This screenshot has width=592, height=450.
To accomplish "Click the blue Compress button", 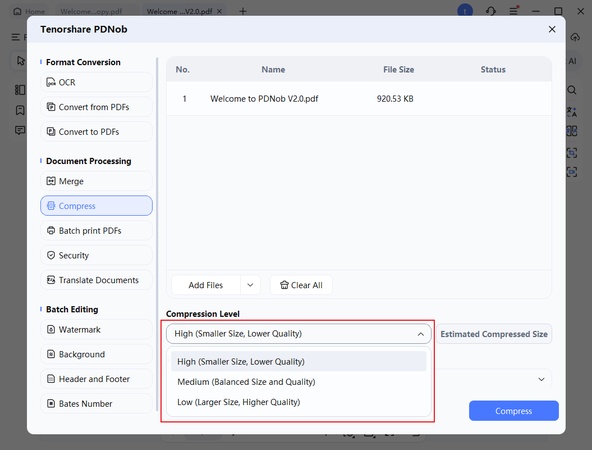I will pyautogui.click(x=513, y=411).
